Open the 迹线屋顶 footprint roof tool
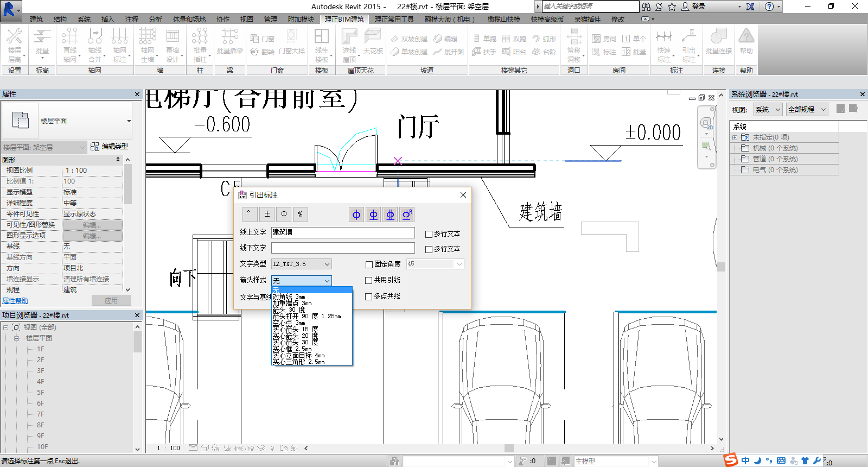Screen dimensions: 868x467 349,45
